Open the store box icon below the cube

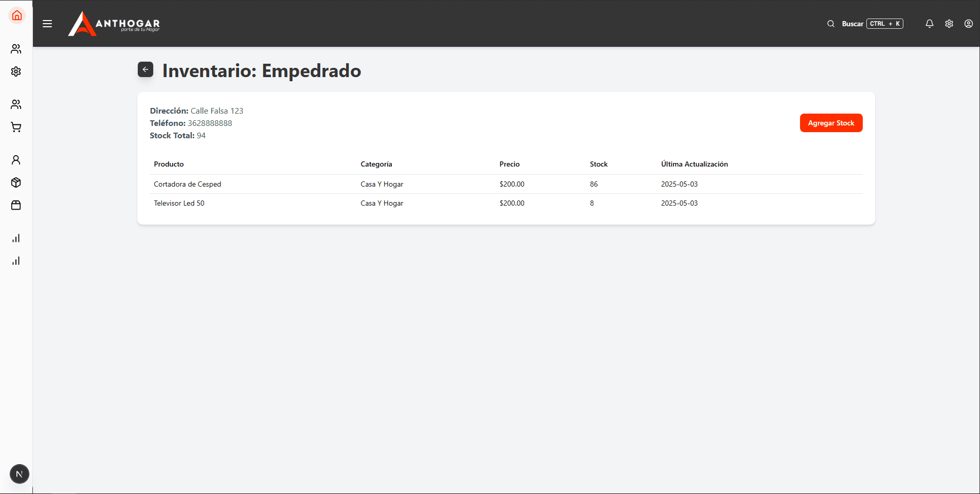point(16,205)
